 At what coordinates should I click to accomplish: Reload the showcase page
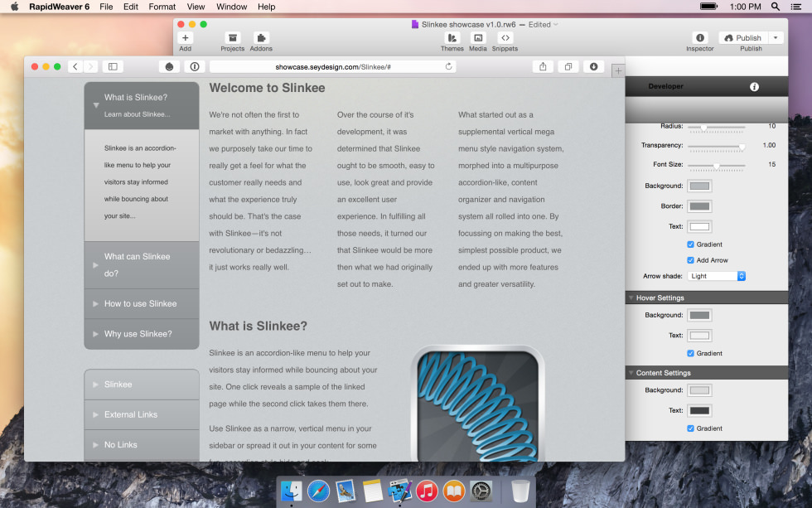point(448,66)
